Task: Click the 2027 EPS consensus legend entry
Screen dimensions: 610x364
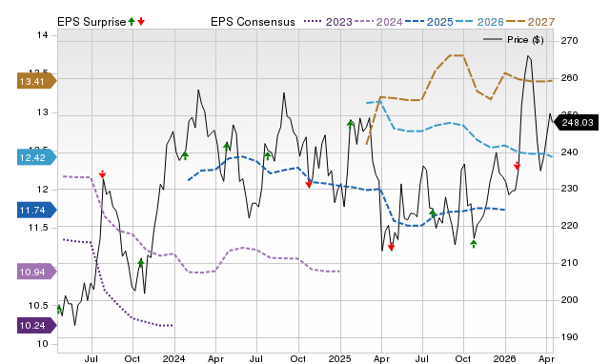Action: click(x=530, y=22)
